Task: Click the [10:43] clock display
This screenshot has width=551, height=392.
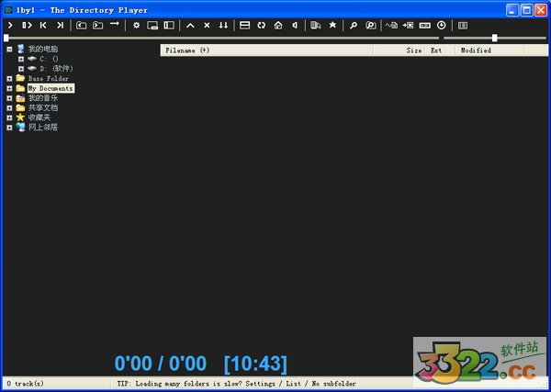Action: (255, 364)
